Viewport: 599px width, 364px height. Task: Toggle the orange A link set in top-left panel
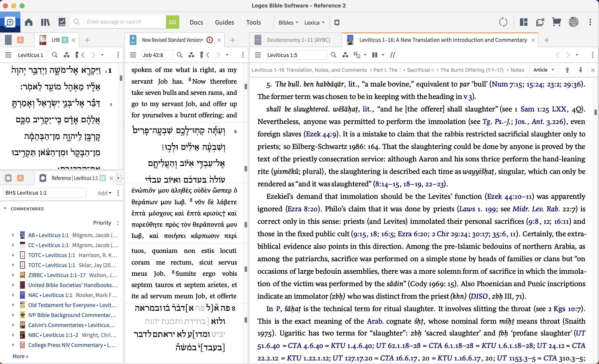tap(20, 40)
